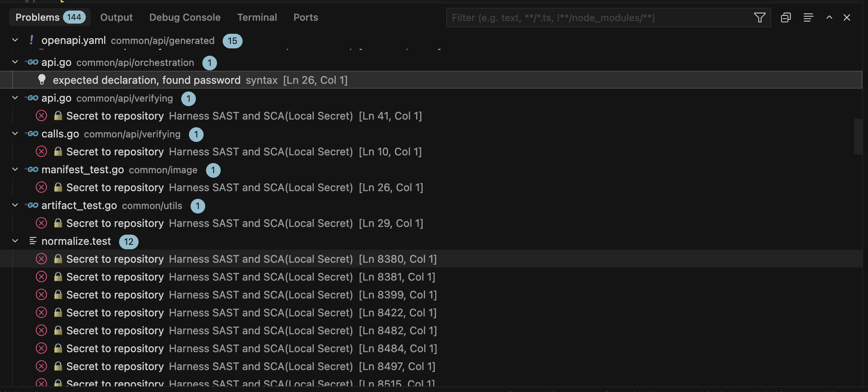Close the Problems panel
This screenshot has width=868, height=392.
coord(847,17)
